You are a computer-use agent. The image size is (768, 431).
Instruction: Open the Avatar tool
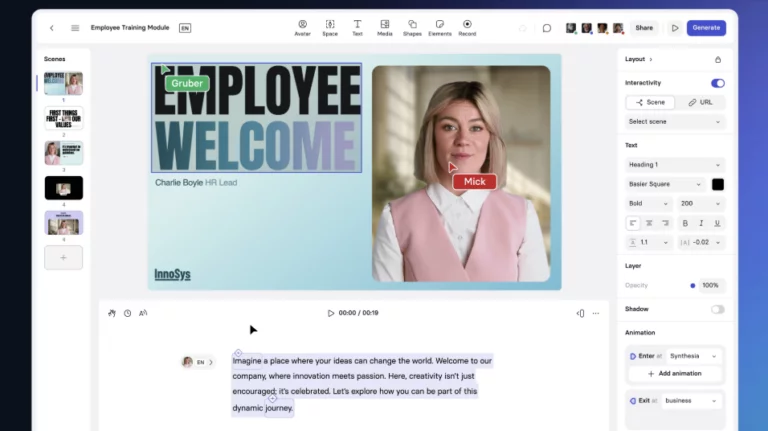click(x=302, y=27)
